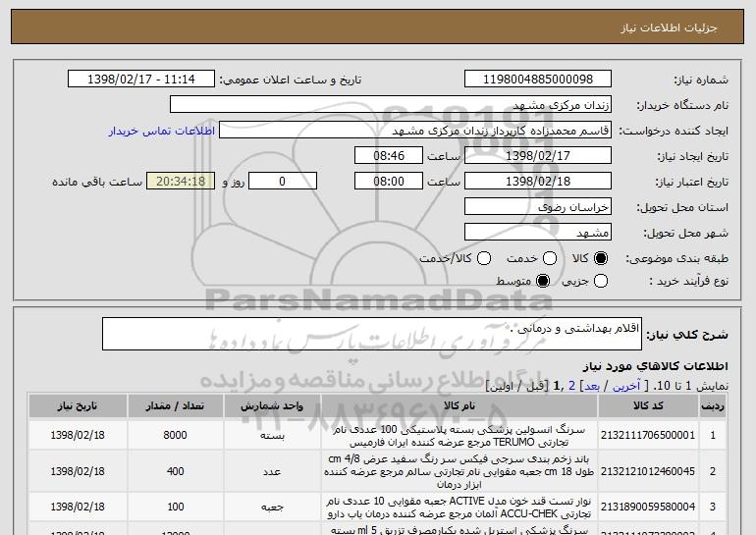Click item code 213211706500001

click(648, 435)
